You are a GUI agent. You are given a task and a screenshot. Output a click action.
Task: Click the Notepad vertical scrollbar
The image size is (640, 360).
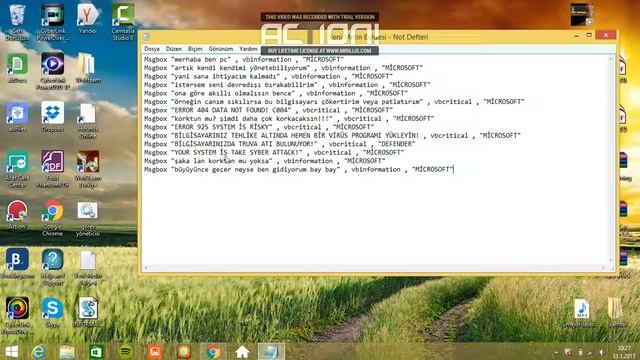click(x=611, y=159)
